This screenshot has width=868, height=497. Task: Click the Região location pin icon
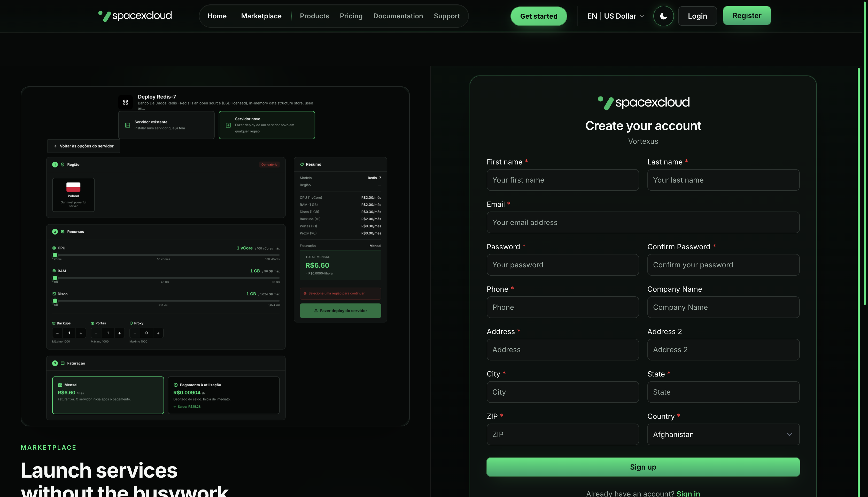point(63,164)
